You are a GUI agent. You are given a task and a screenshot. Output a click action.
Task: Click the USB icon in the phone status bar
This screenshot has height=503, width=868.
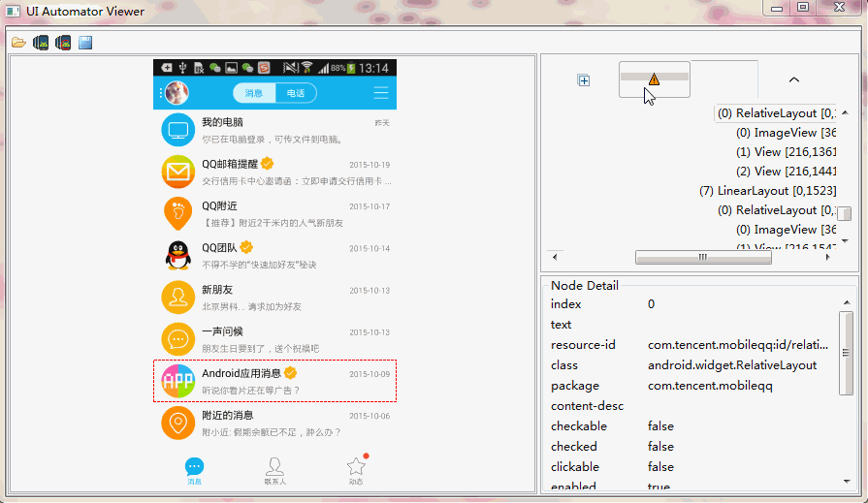click(182, 68)
